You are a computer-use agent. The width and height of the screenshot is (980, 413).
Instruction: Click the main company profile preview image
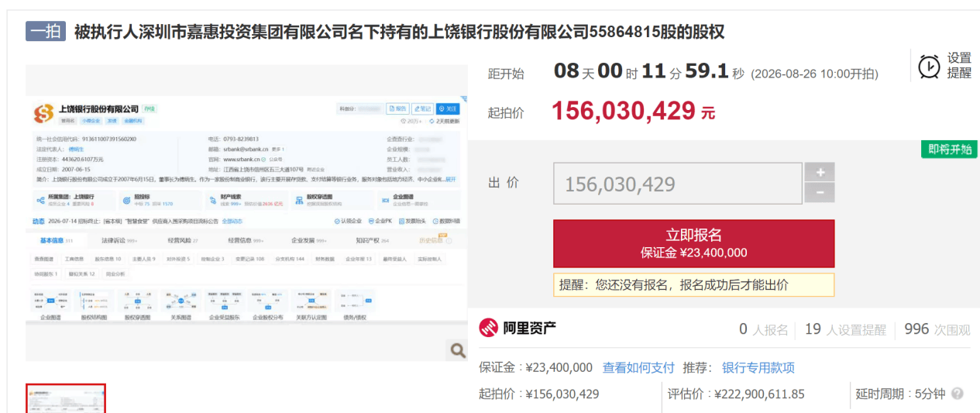(x=247, y=213)
